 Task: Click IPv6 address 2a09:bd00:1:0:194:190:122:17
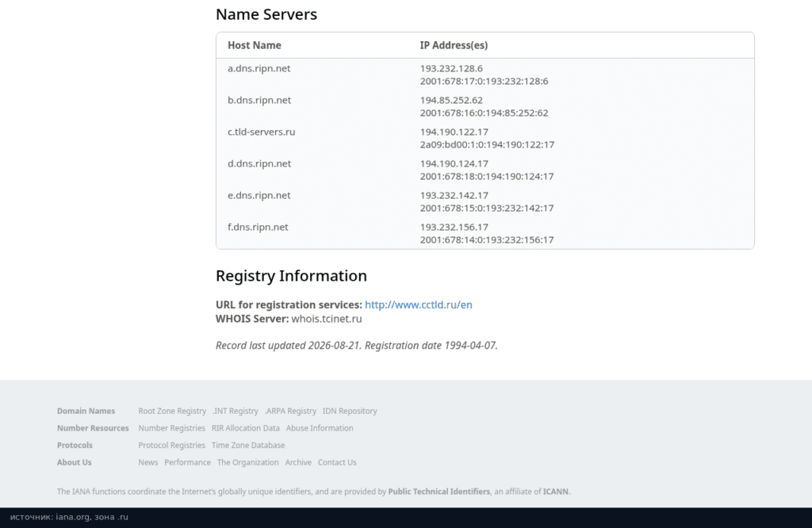coord(488,144)
